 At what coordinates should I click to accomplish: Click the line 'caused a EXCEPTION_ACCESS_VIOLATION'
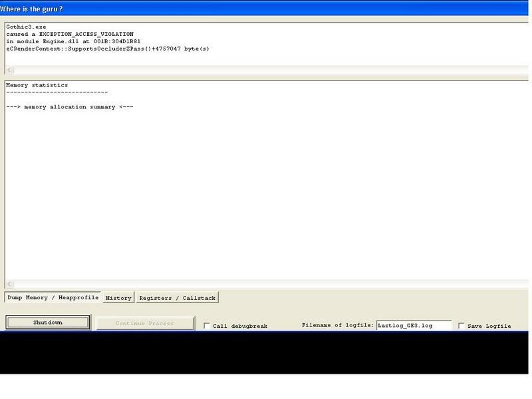(70, 34)
